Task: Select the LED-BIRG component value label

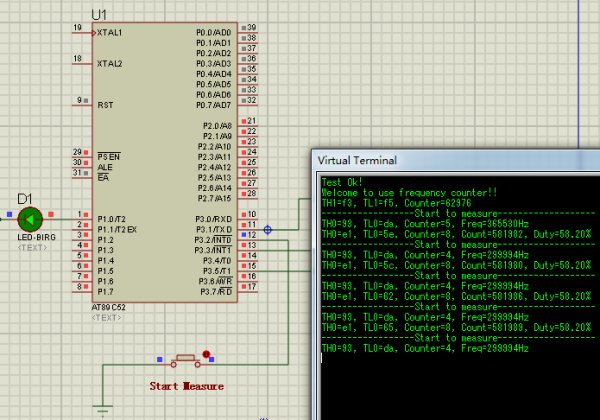Action: click(x=34, y=237)
